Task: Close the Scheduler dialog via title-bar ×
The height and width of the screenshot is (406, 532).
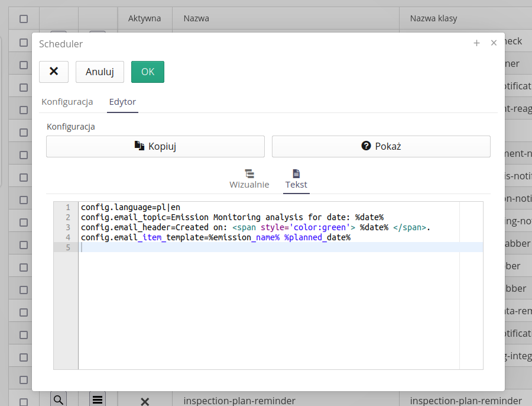Action: pyautogui.click(x=494, y=43)
